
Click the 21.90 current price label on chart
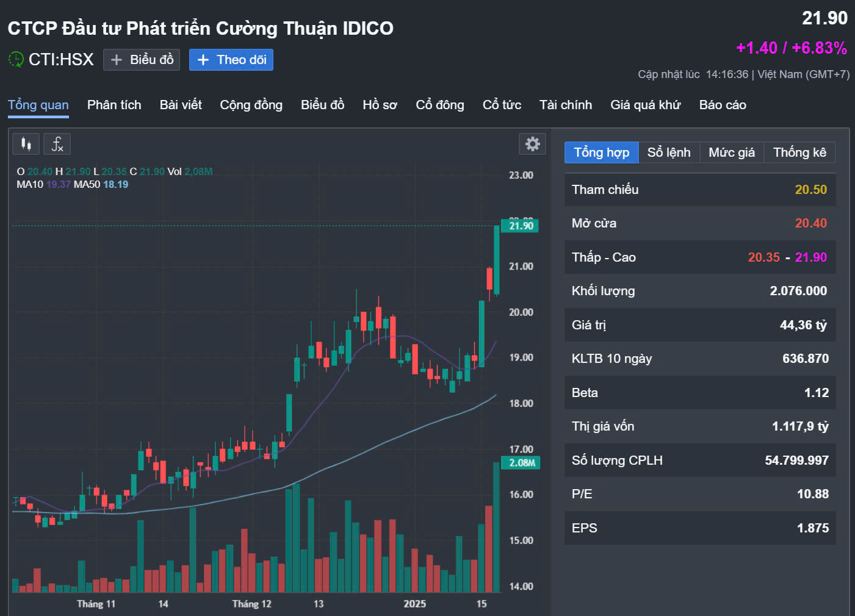[x=521, y=226]
